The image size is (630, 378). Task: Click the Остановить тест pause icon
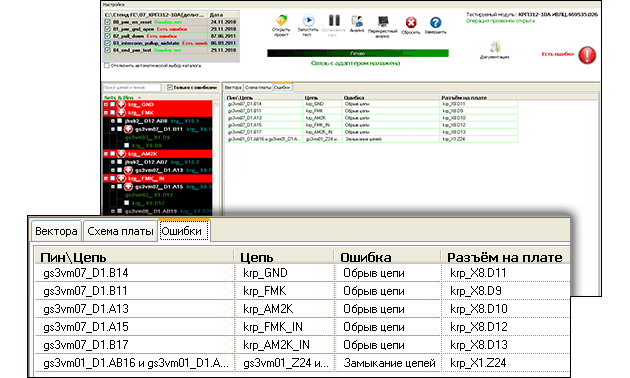tap(334, 20)
